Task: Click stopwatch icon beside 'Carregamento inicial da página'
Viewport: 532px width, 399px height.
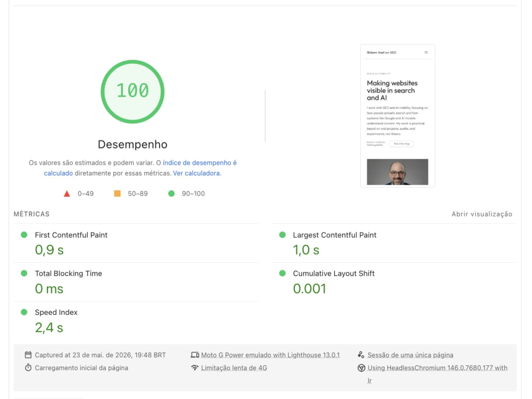Action: tap(28, 368)
